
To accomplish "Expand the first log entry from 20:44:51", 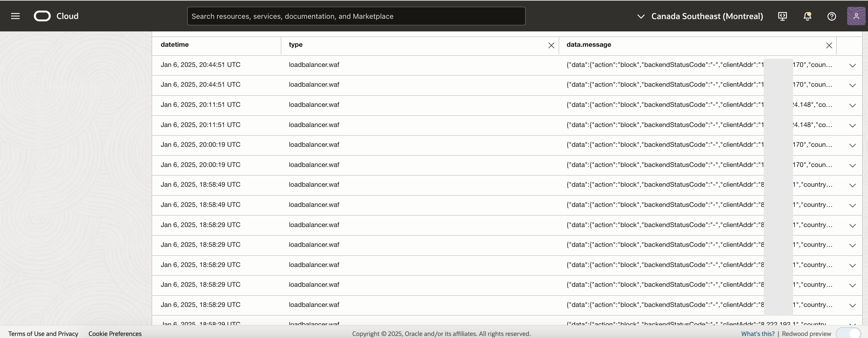I will click(x=852, y=66).
